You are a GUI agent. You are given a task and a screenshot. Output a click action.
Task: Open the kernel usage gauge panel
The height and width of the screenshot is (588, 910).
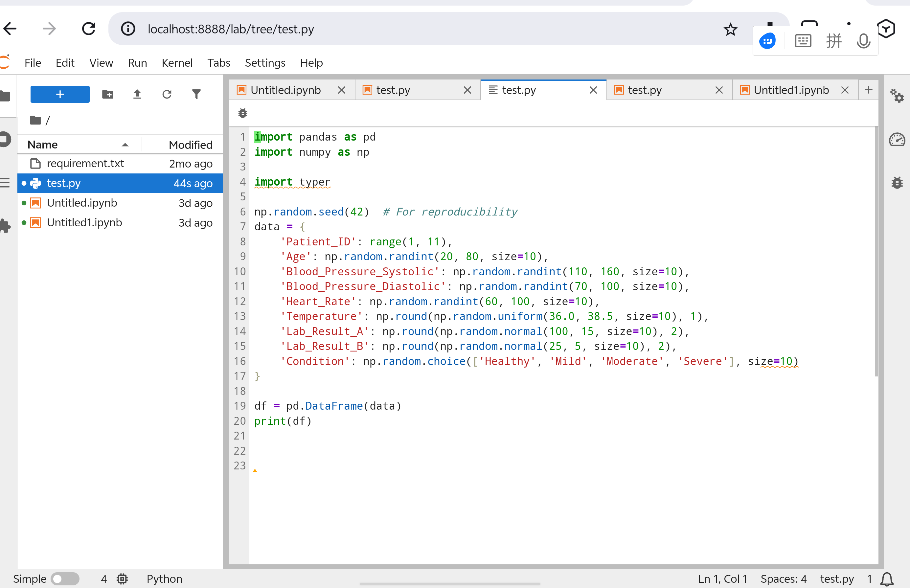pos(897,140)
